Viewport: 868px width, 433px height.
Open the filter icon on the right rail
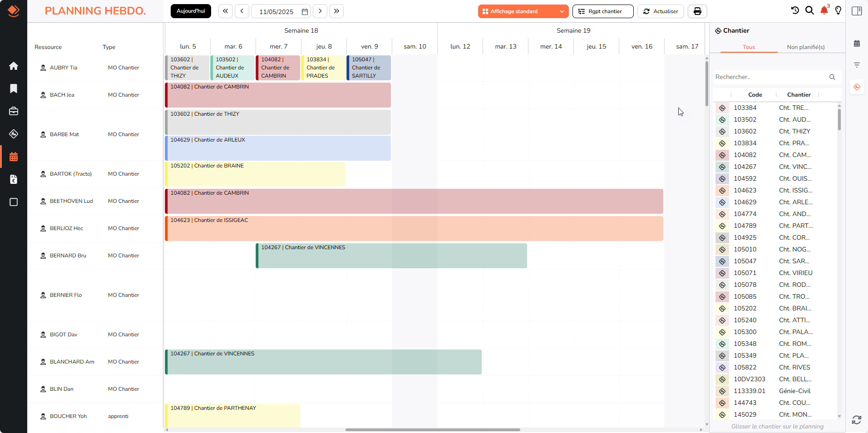(857, 65)
